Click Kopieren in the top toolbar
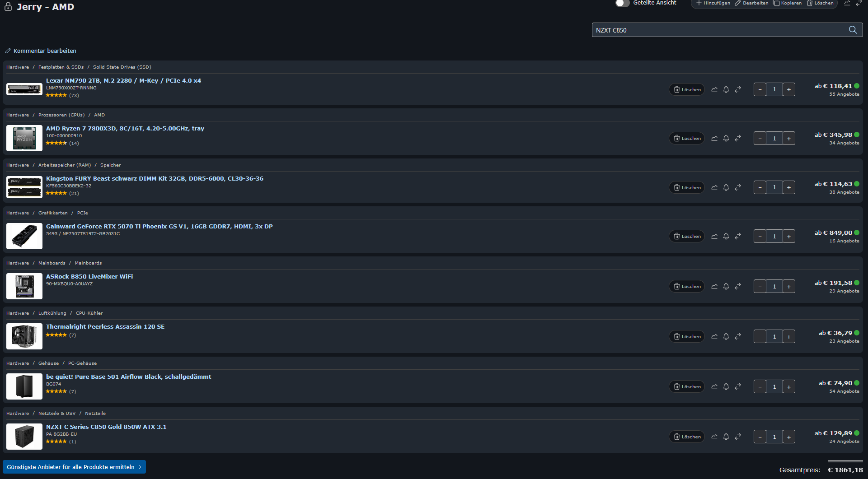868x479 pixels. pos(787,3)
